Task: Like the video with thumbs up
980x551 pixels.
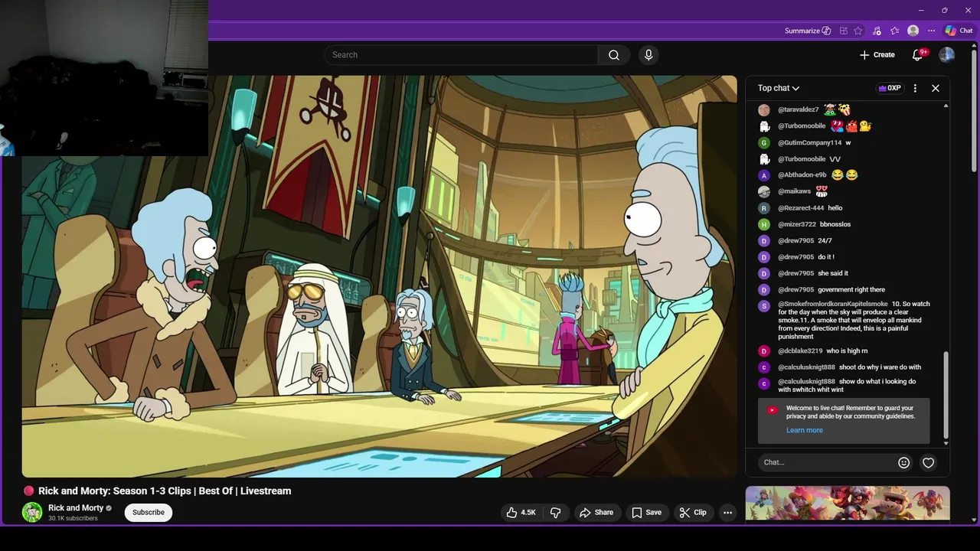Action: [x=521, y=512]
